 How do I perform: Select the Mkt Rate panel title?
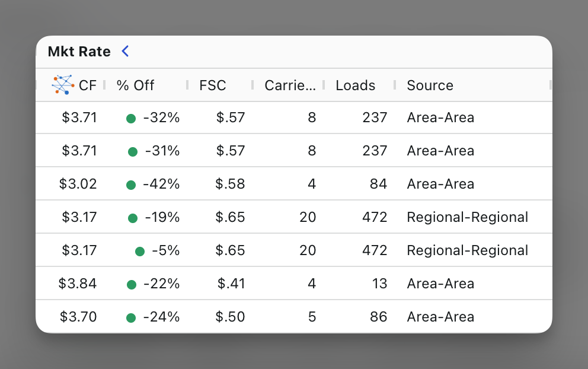[79, 52]
